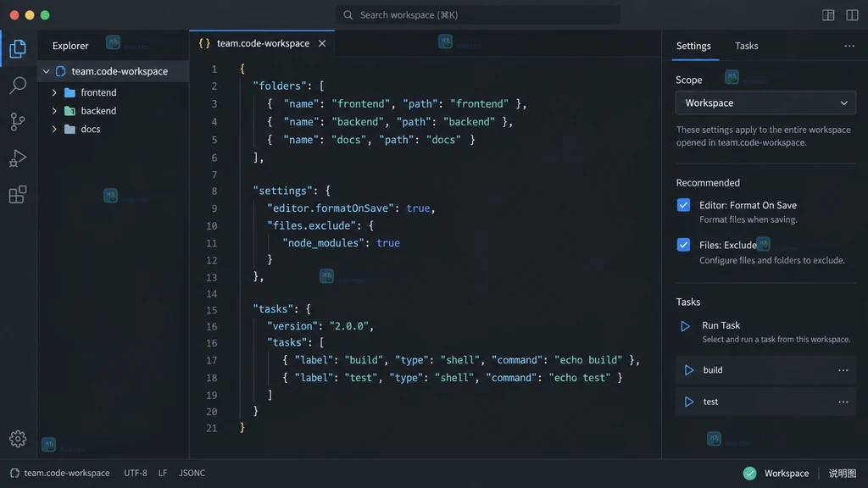Image resolution: width=868 pixels, height=488 pixels.
Task: Open the Scope Workspace dropdown
Action: (765, 103)
